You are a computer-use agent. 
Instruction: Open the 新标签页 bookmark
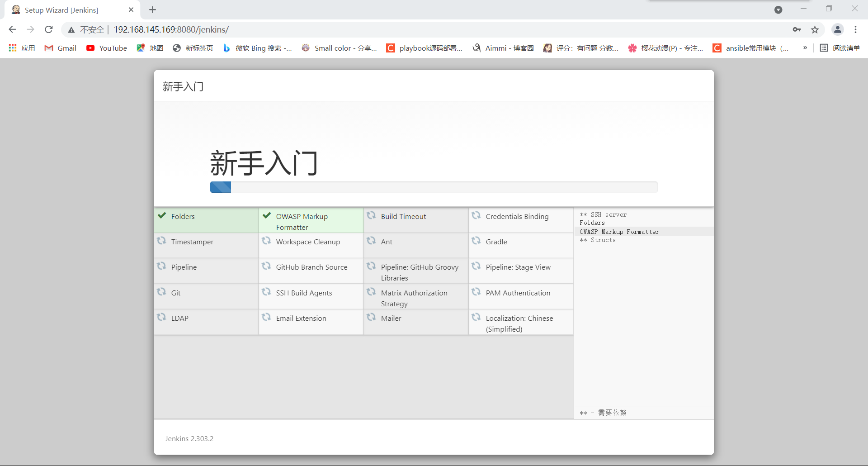pos(193,48)
